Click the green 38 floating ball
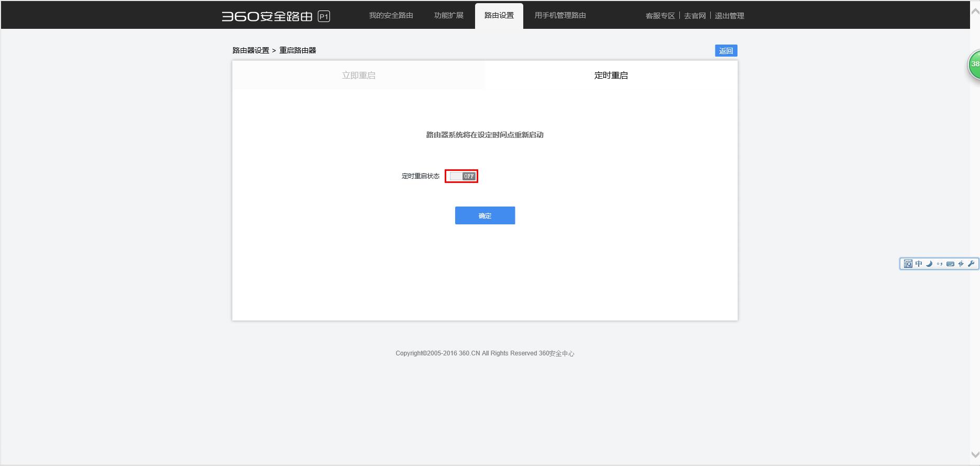The height and width of the screenshot is (466, 980). point(974,65)
